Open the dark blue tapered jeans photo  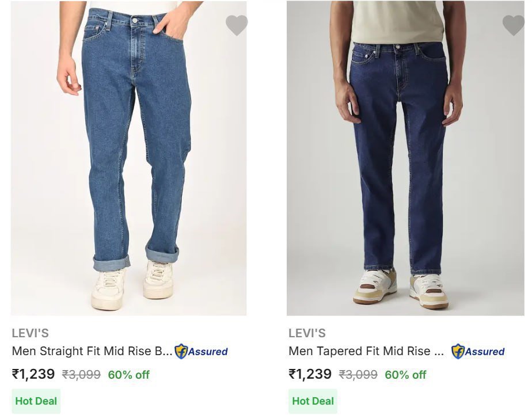click(x=405, y=158)
